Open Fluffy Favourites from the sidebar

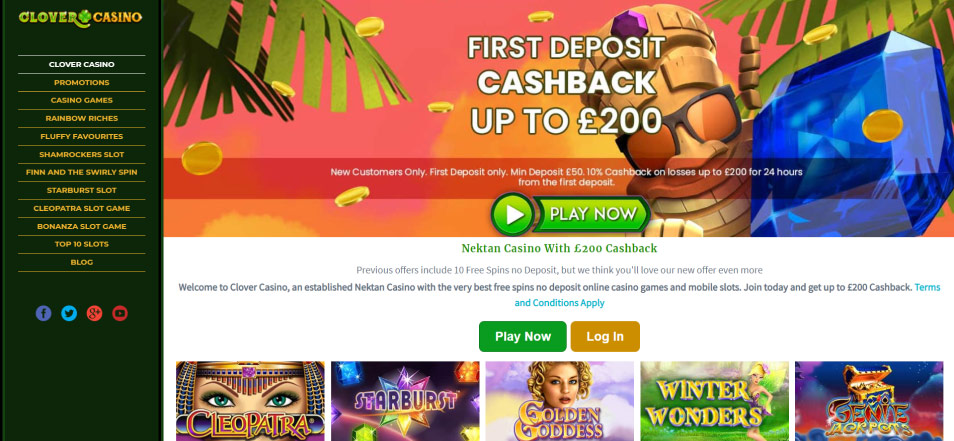[82, 136]
